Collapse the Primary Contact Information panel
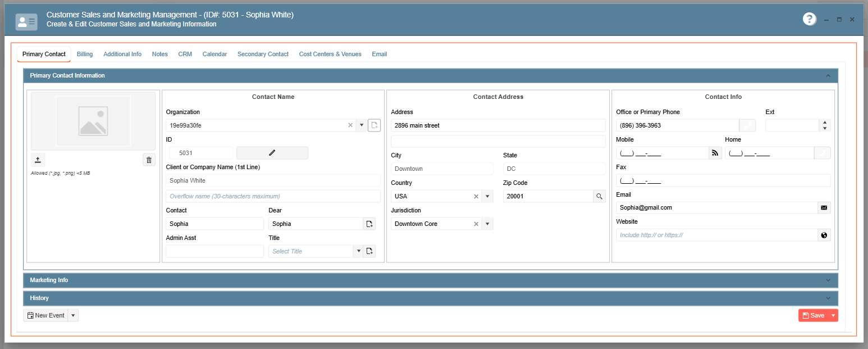 (828, 75)
